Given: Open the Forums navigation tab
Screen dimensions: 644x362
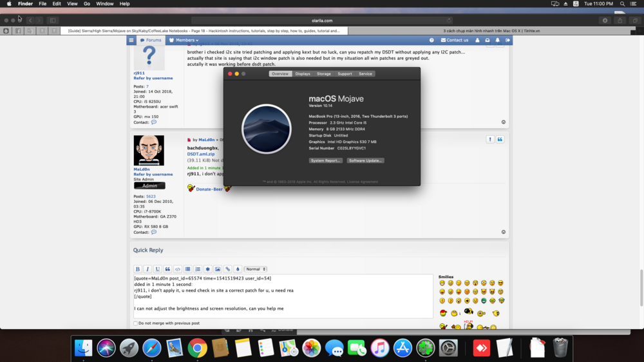Looking at the screenshot, I should pos(151,41).
